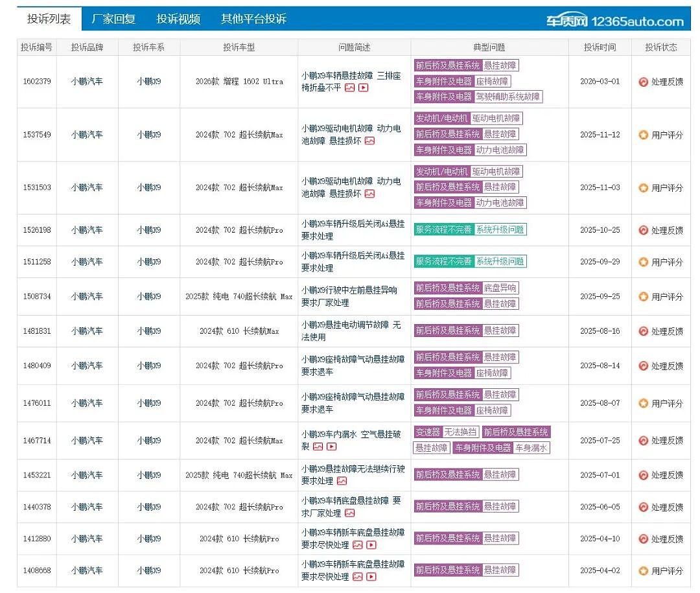Click the 投诉编号 column header
This screenshot has height=593, width=700.
click(x=36, y=47)
